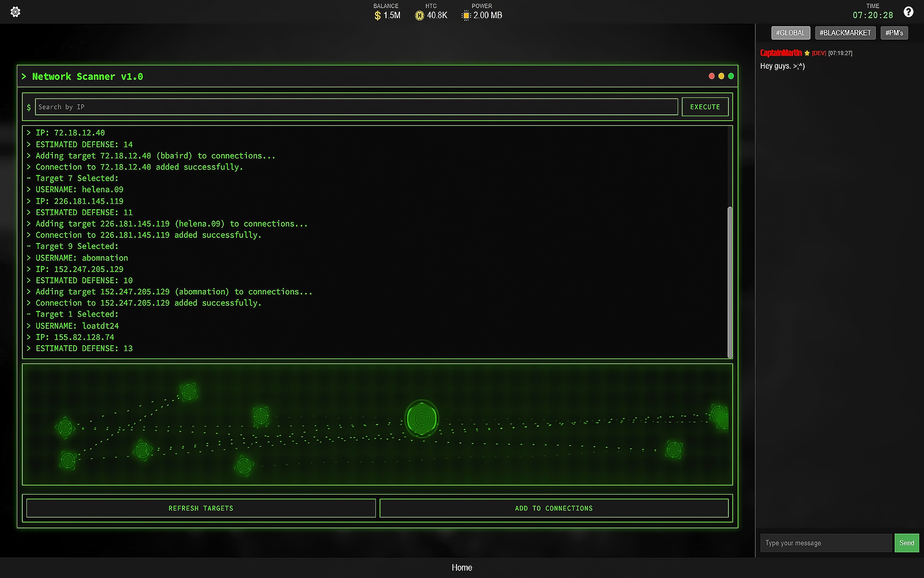Send the chat message
Screen dimensions: 924x578
906,543
